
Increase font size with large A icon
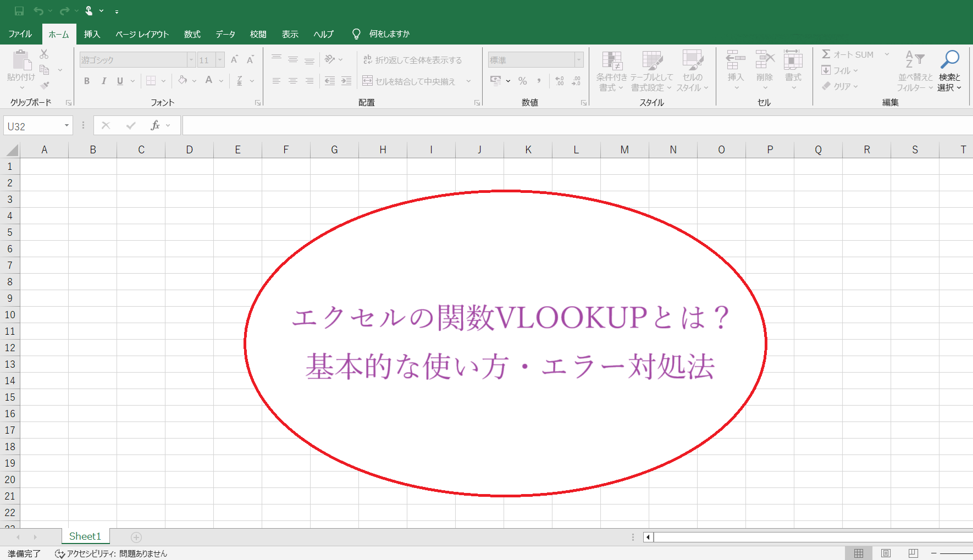click(234, 59)
